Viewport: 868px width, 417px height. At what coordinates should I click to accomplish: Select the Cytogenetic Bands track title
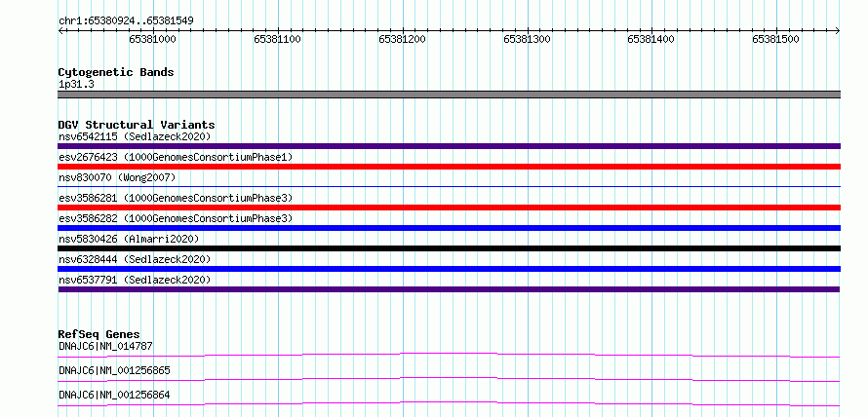[x=116, y=72]
